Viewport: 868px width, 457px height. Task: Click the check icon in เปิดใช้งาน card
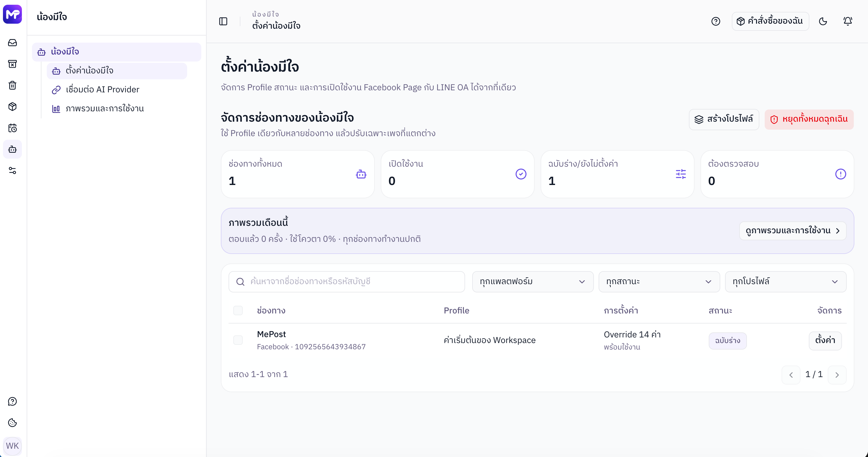click(x=521, y=174)
